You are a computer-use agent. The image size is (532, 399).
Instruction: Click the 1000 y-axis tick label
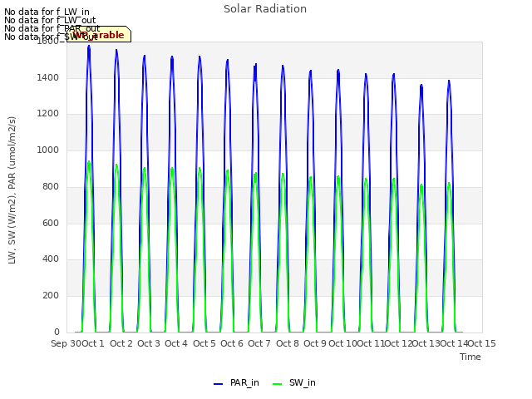click(x=48, y=150)
